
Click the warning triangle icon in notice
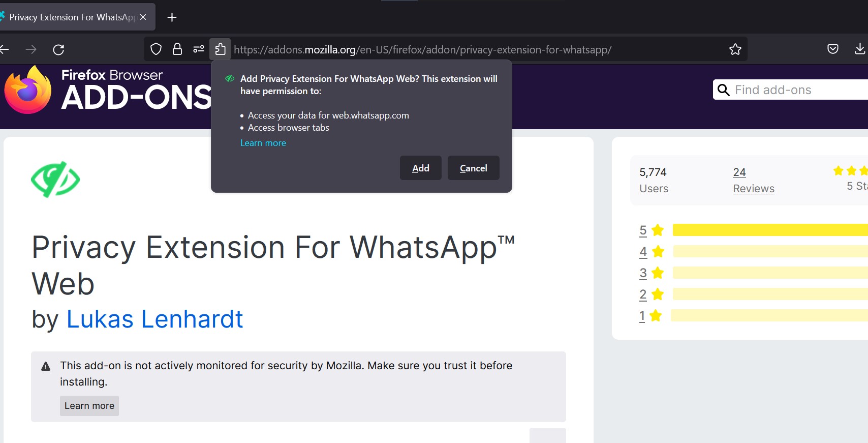(x=46, y=366)
